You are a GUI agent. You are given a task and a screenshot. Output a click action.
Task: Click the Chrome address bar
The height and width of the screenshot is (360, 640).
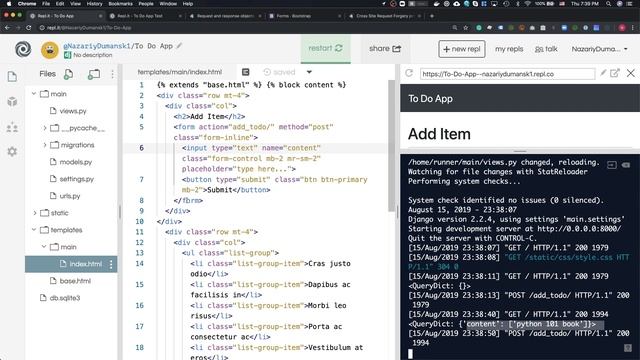tap(245, 28)
